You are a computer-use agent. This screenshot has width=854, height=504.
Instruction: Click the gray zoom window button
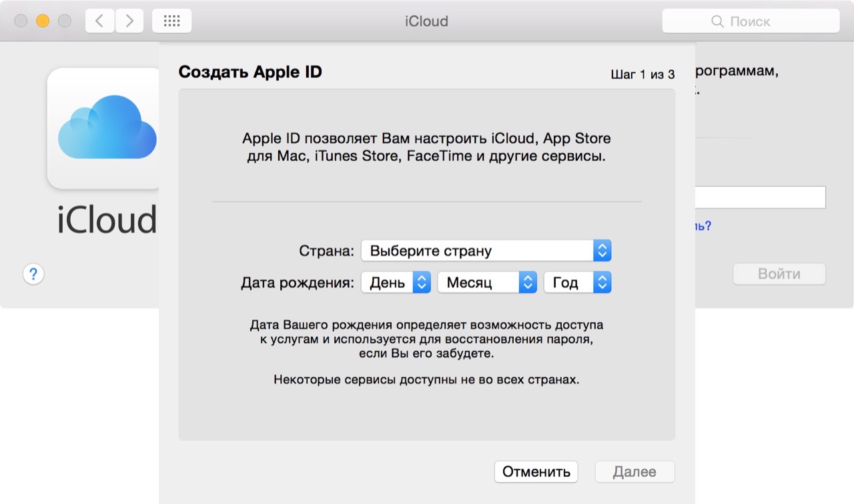(x=65, y=21)
